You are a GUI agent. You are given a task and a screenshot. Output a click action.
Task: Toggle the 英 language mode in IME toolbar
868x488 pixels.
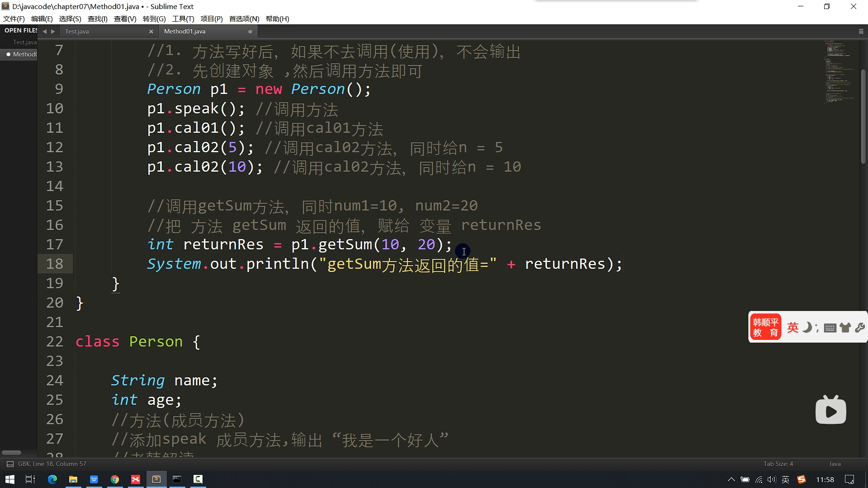(x=793, y=328)
